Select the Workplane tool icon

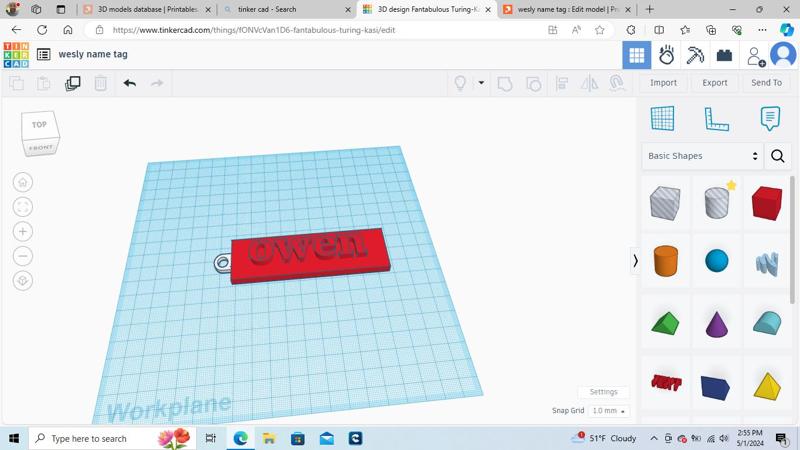663,118
